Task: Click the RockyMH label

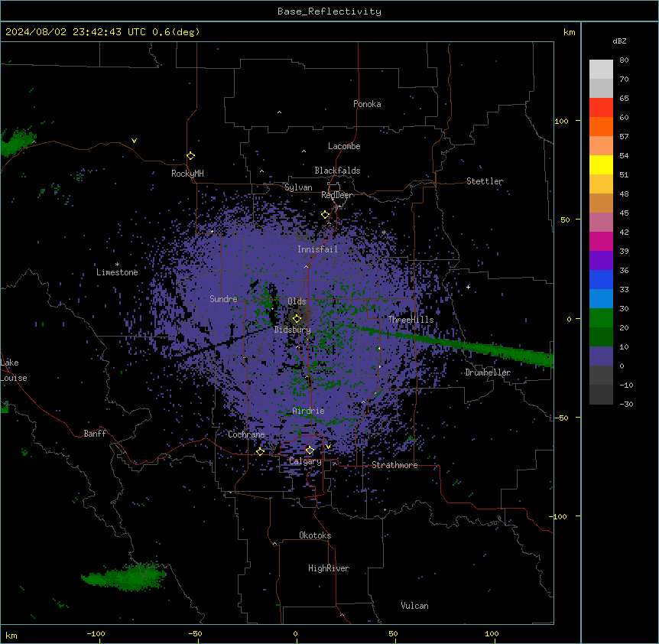Action: [x=187, y=174]
